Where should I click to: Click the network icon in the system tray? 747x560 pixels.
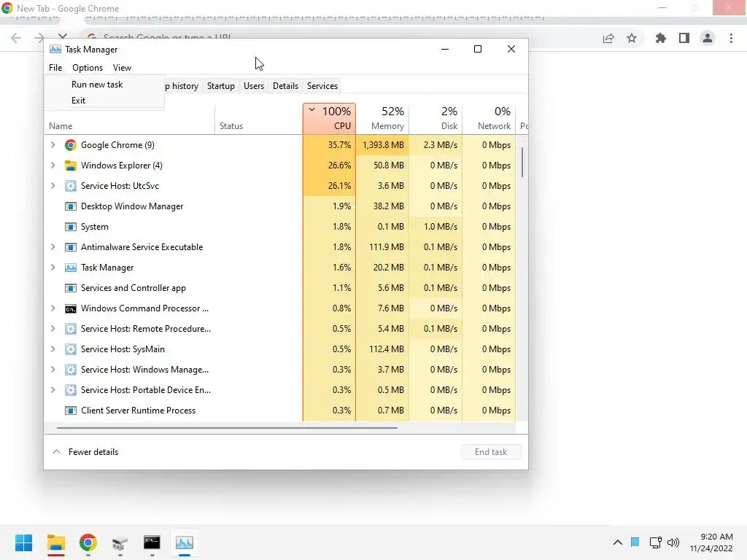pos(656,542)
